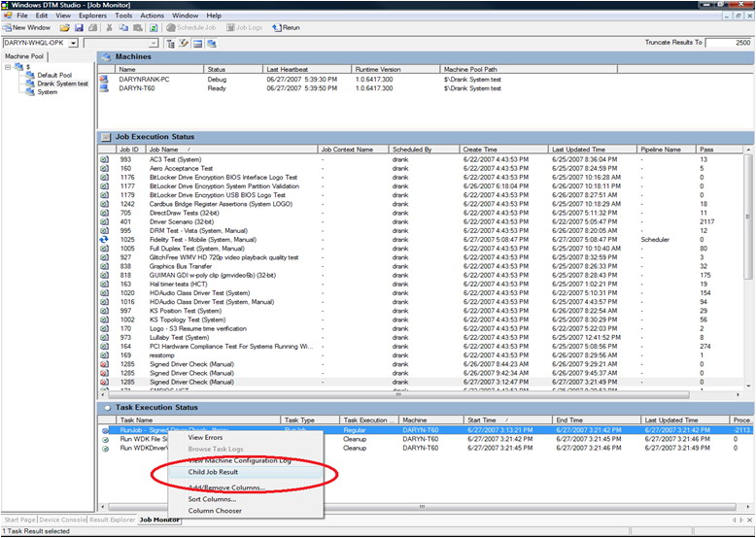Viewport: 756px width, 538px height.
Task: Open the DARYN-WHQL-OPK controller dropdown
Action: (x=73, y=44)
